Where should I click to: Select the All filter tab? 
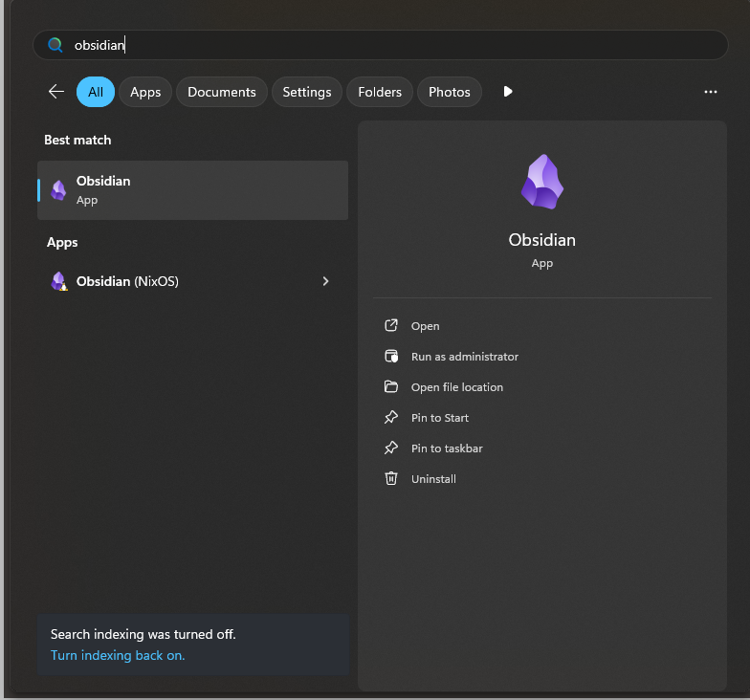click(96, 92)
